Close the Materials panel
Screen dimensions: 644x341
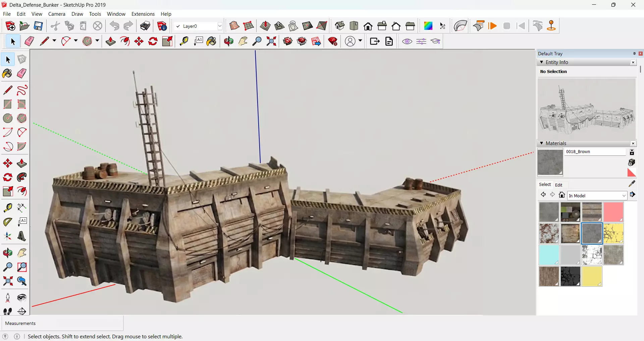[633, 143]
